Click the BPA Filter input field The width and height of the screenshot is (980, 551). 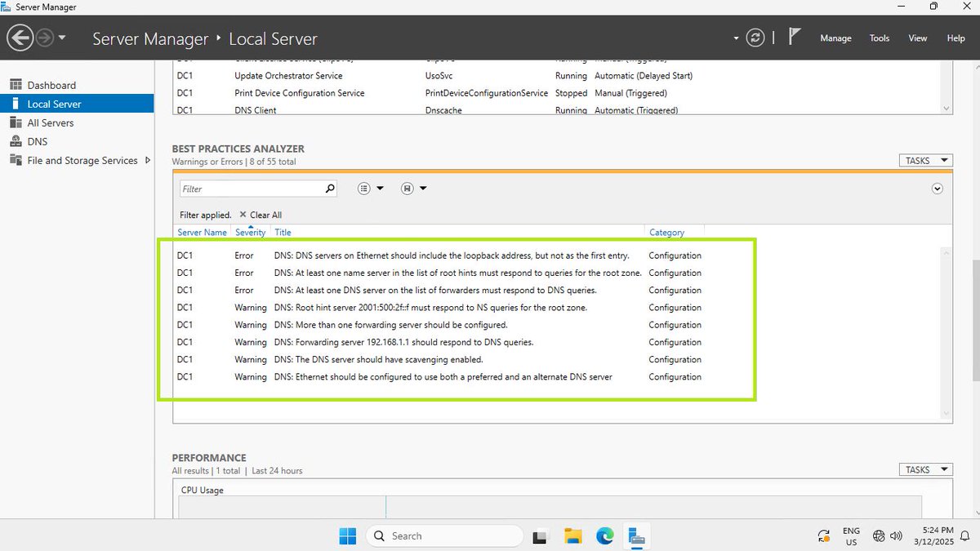point(252,189)
